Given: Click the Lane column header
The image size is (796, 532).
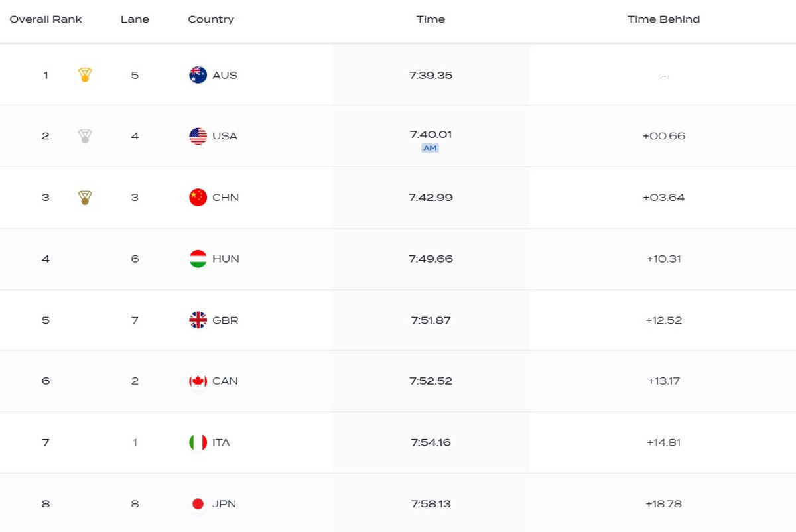Looking at the screenshot, I should click(135, 19).
